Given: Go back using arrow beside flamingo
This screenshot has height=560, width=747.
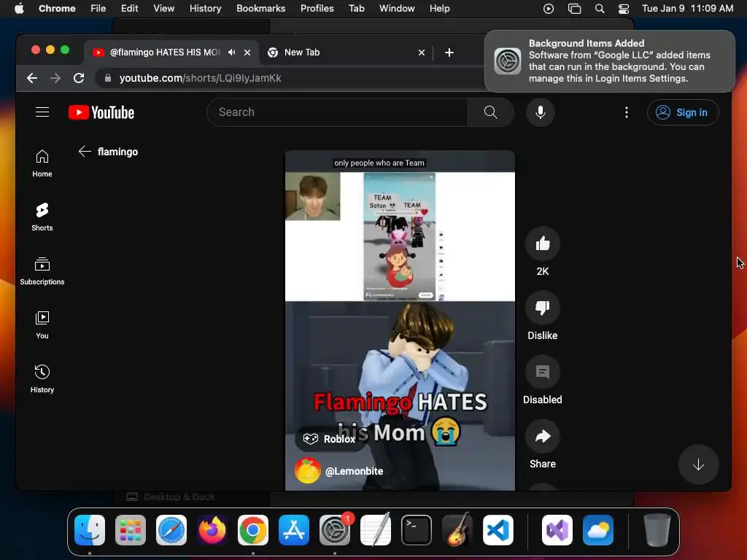Looking at the screenshot, I should 85,152.
